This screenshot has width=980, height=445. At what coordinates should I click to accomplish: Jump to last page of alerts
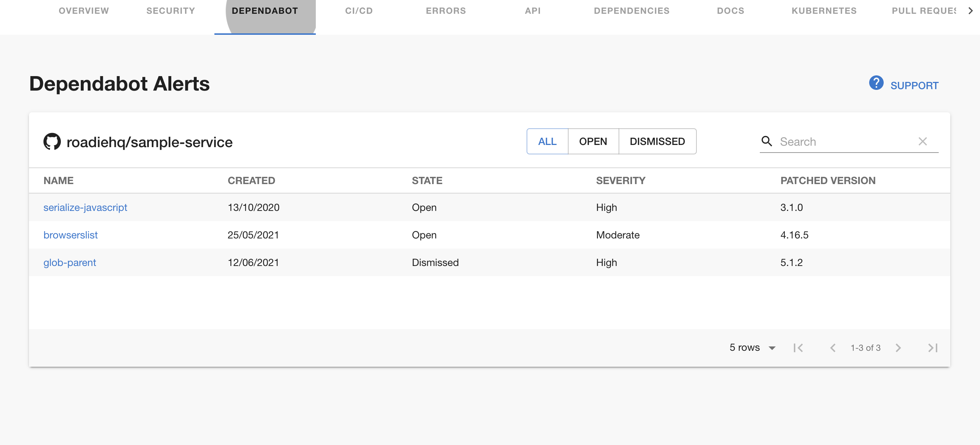[x=933, y=348]
